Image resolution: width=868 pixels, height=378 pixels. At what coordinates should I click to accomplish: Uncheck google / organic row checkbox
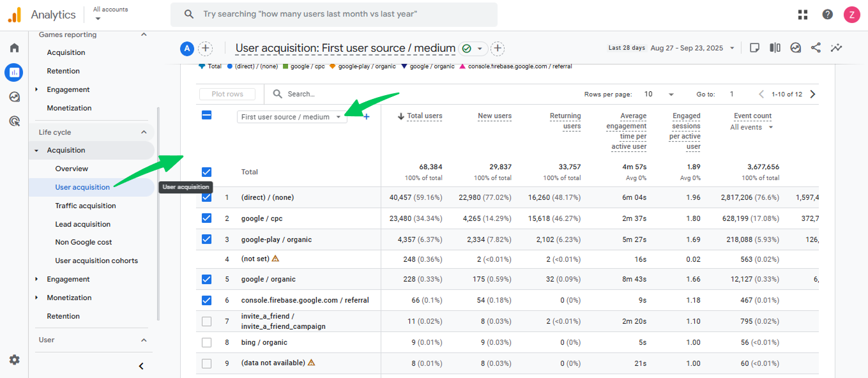point(206,279)
